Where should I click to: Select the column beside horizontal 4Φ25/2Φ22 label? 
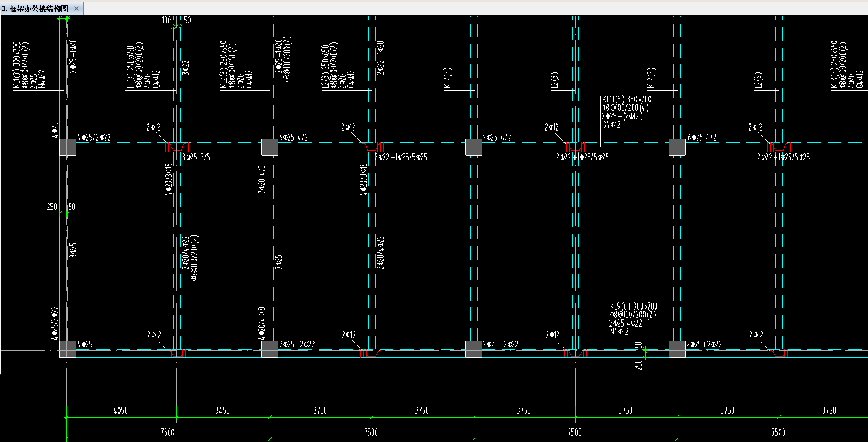(x=68, y=147)
